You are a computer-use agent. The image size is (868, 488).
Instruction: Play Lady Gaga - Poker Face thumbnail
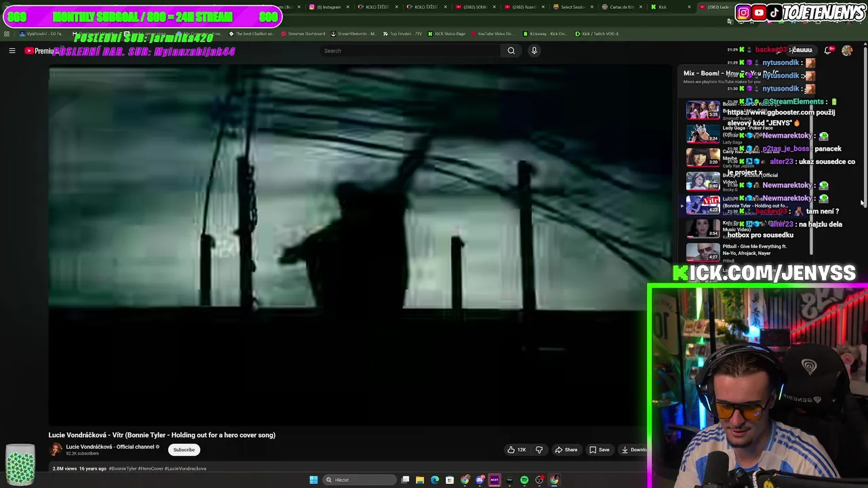click(x=703, y=133)
